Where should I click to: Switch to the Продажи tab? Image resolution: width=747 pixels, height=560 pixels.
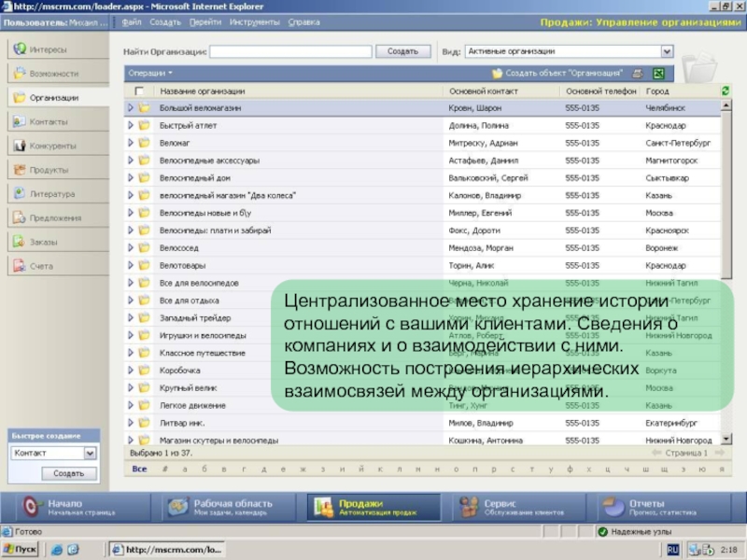pyautogui.click(x=373, y=507)
